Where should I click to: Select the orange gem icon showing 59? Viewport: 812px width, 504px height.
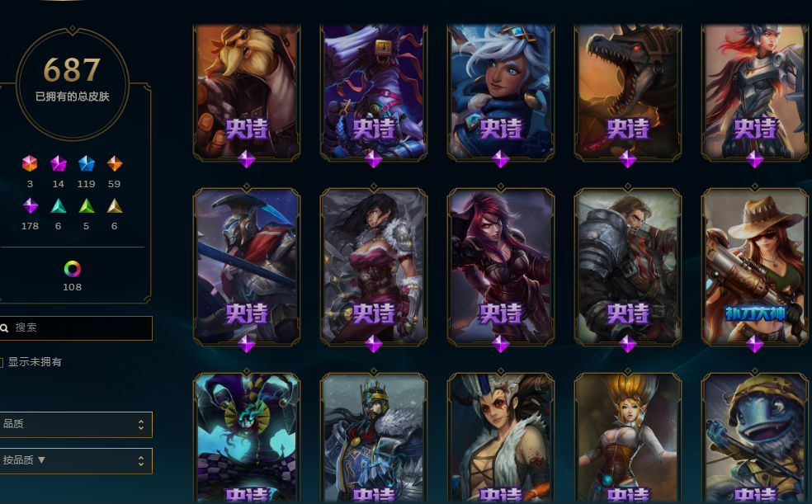(x=115, y=163)
